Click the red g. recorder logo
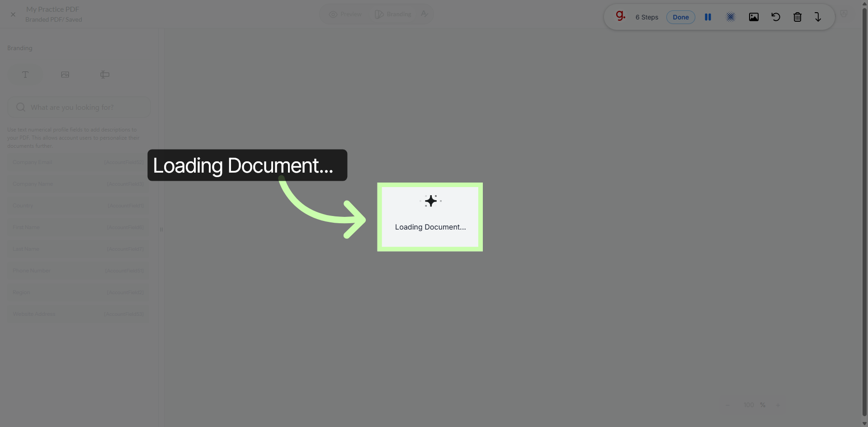Screen dimensions: 868x427 (x=620, y=16)
